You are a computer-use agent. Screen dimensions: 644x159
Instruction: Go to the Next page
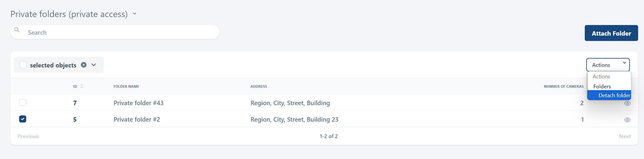625,136
